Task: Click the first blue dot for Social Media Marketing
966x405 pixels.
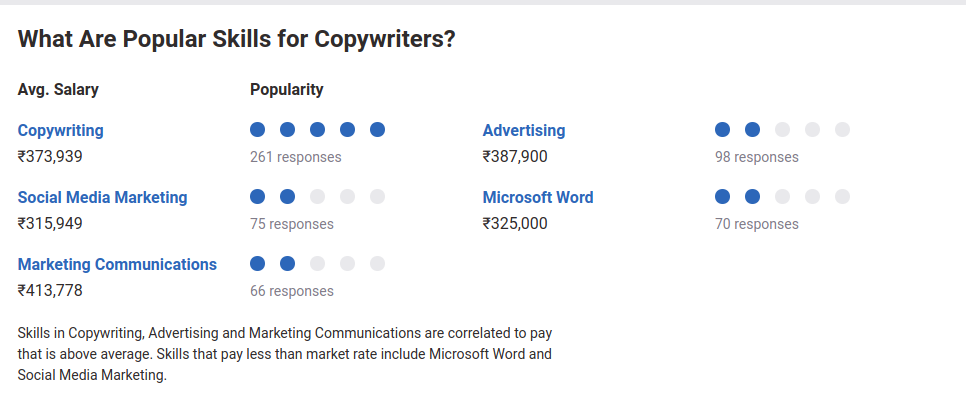Action: click(258, 197)
